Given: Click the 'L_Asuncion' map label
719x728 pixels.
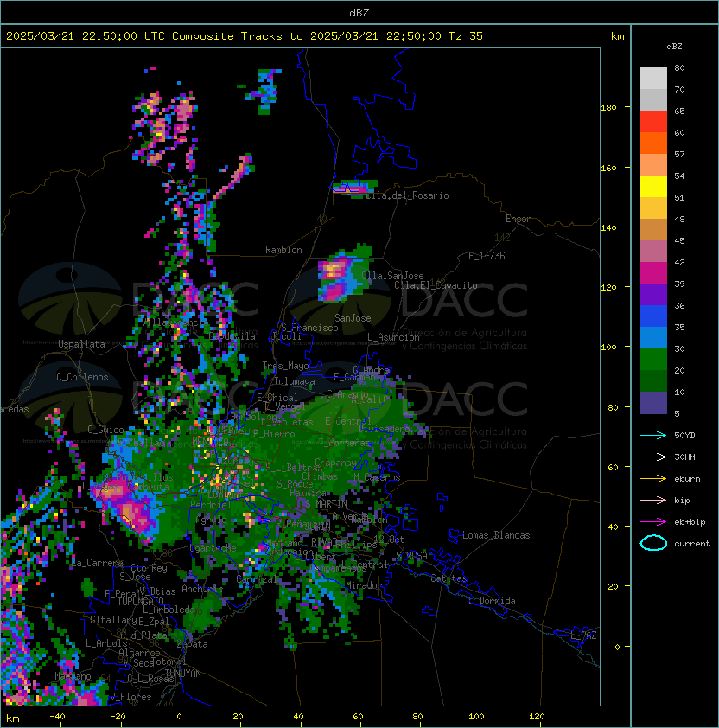Looking at the screenshot, I should (393, 337).
